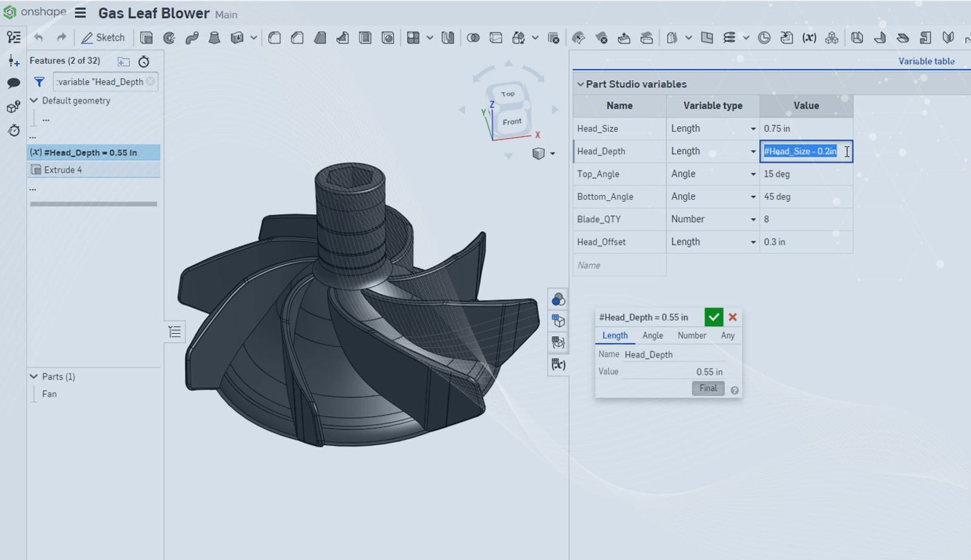Click the Sweep tool icon

click(192, 38)
